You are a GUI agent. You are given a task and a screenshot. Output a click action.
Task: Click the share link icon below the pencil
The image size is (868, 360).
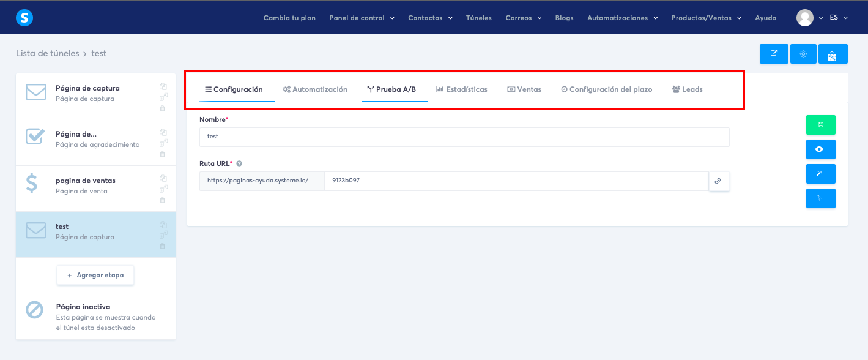point(820,198)
